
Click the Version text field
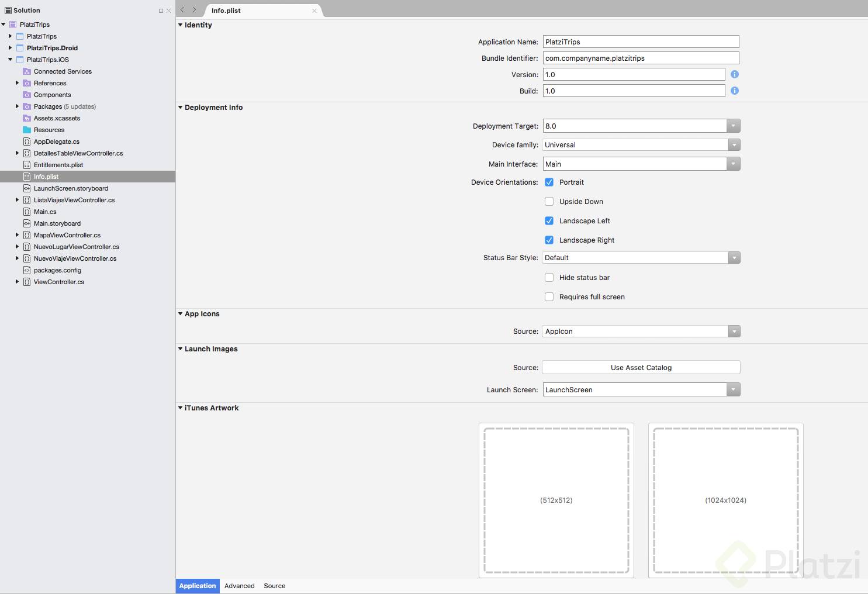(634, 75)
